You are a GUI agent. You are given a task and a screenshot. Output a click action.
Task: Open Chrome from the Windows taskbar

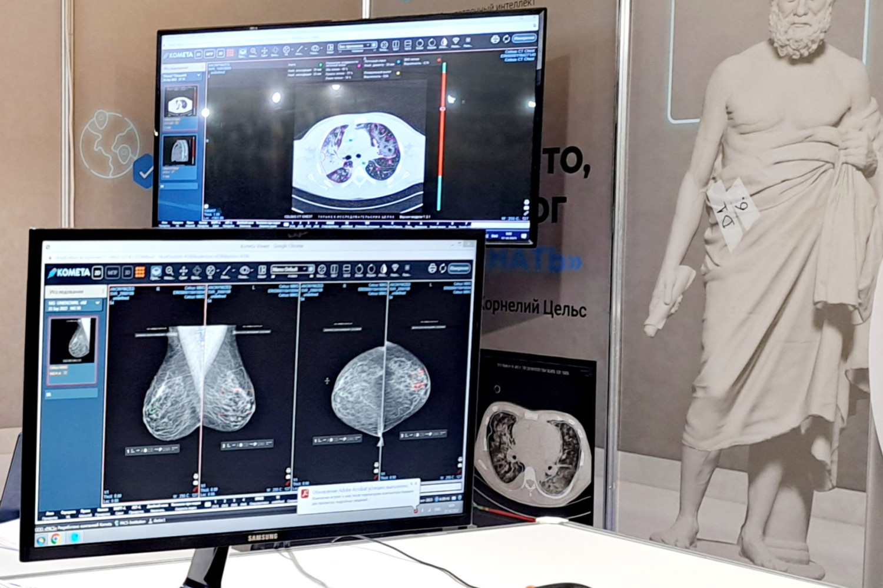pyautogui.click(x=56, y=539)
